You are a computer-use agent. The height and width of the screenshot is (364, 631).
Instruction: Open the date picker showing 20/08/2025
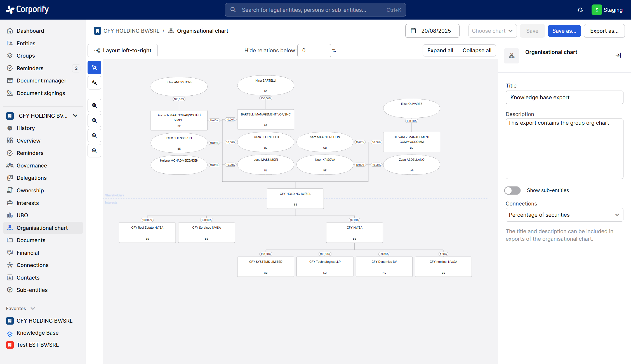[x=432, y=31]
